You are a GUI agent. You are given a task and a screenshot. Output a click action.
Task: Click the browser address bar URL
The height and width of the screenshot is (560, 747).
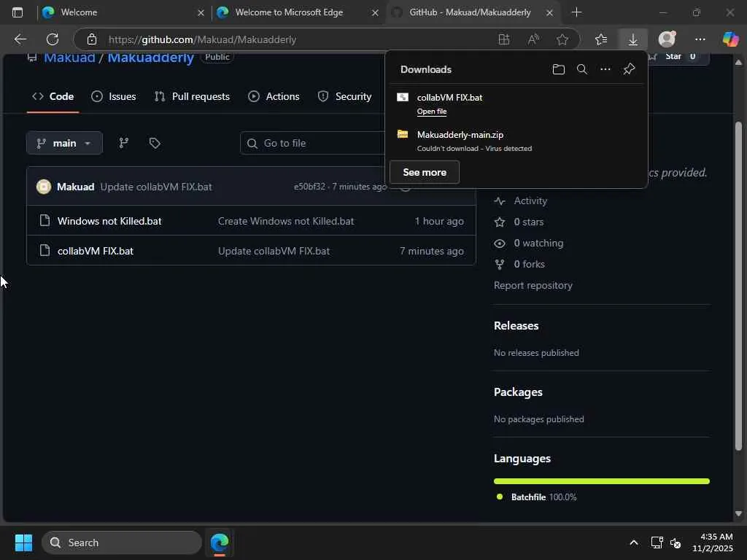click(202, 39)
